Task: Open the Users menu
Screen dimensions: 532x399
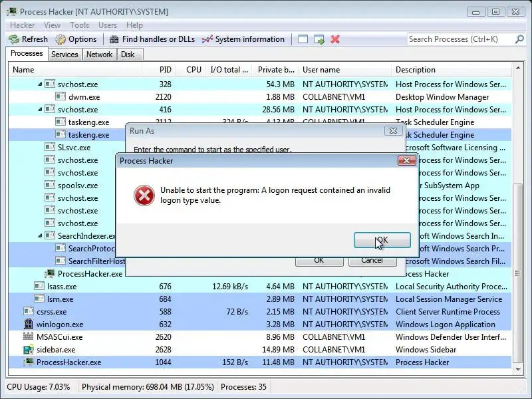Action: (x=108, y=25)
